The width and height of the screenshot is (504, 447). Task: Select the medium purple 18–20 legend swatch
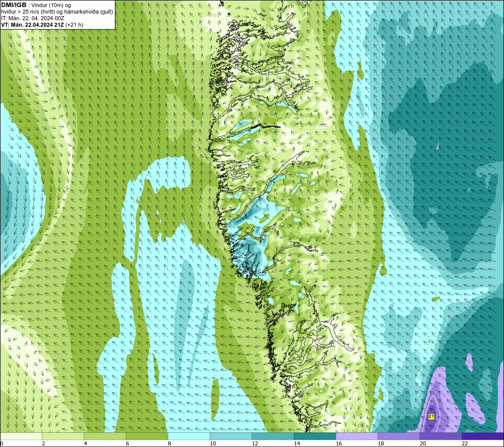(399, 436)
